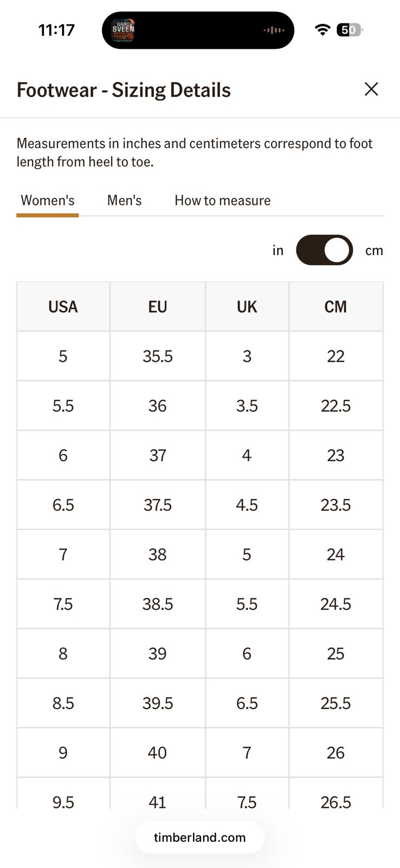
Task: Switch to the Men's tab
Action: 124,200
